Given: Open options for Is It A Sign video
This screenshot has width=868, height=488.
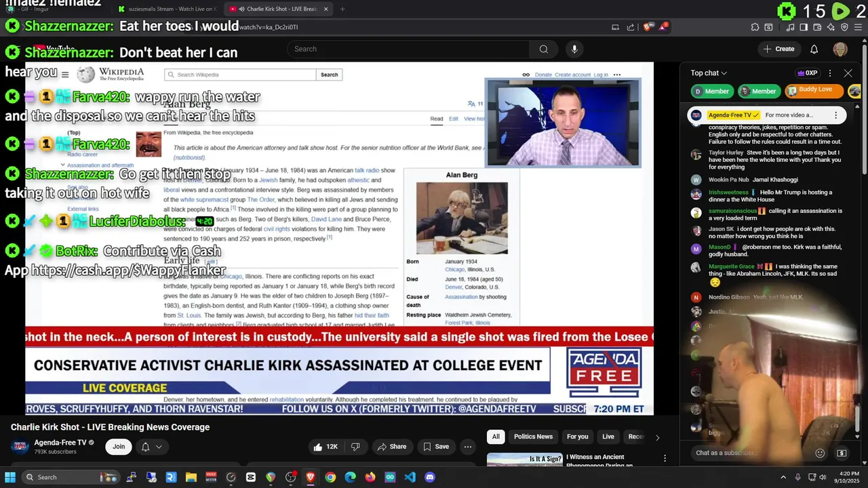Looking at the screenshot, I should tap(665, 458).
